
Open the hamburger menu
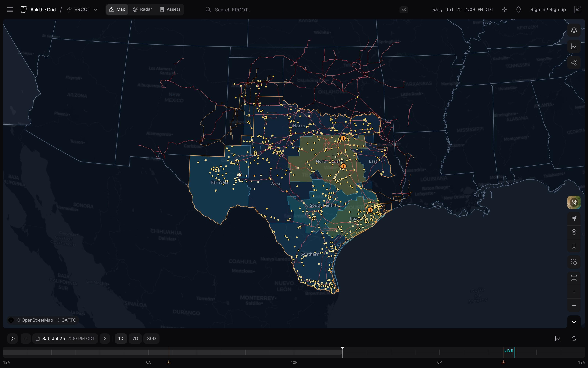tap(10, 10)
